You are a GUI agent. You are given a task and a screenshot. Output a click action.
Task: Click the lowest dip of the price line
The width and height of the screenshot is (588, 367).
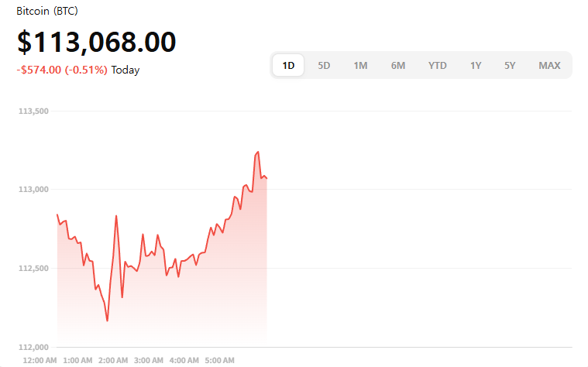(x=108, y=321)
